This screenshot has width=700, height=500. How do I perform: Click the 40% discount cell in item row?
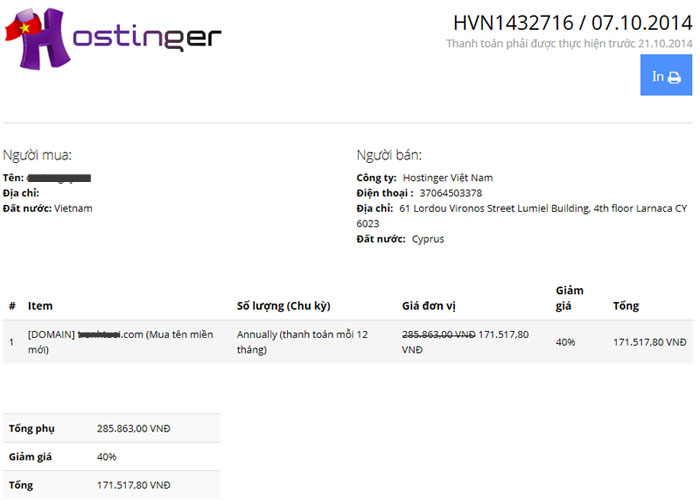pos(565,342)
